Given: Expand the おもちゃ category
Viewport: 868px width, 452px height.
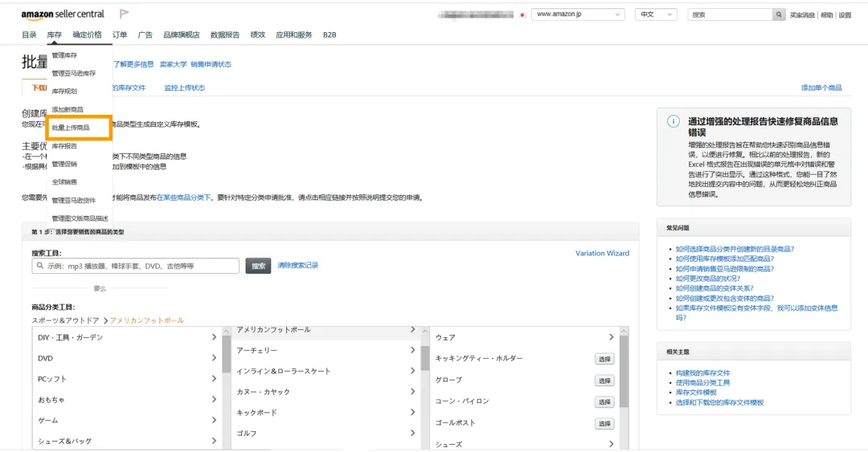Looking at the screenshot, I should click(x=127, y=400).
